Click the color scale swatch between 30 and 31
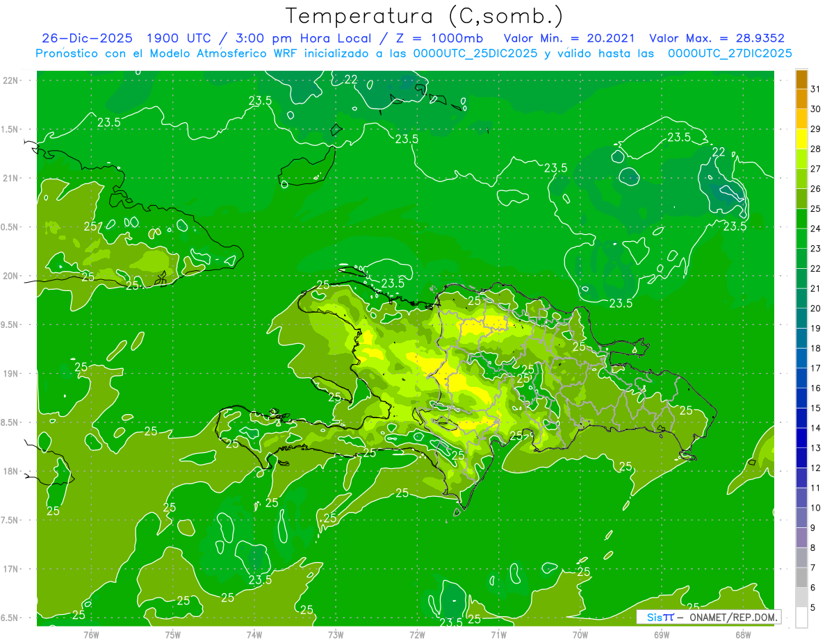 [801, 98]
